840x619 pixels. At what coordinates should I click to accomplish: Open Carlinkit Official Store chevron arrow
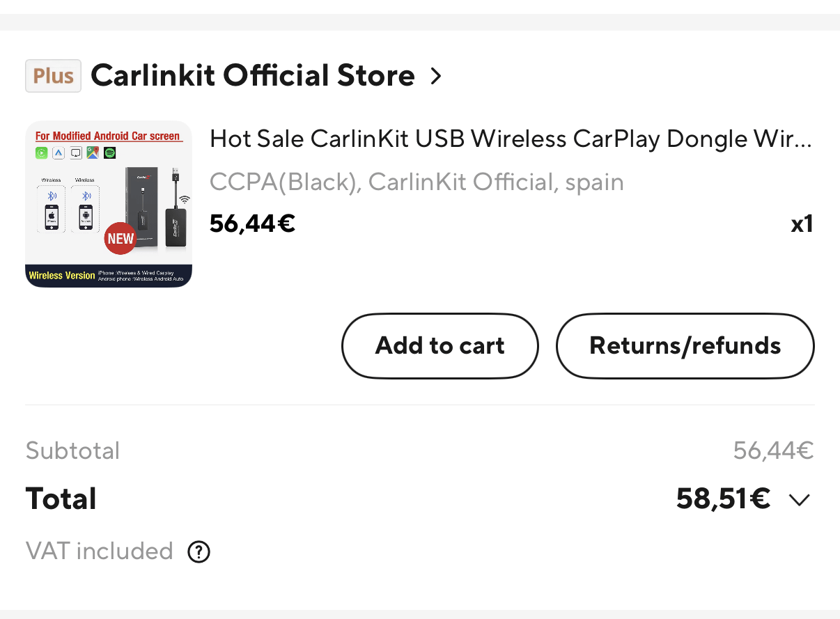click(x=436, y=76)
